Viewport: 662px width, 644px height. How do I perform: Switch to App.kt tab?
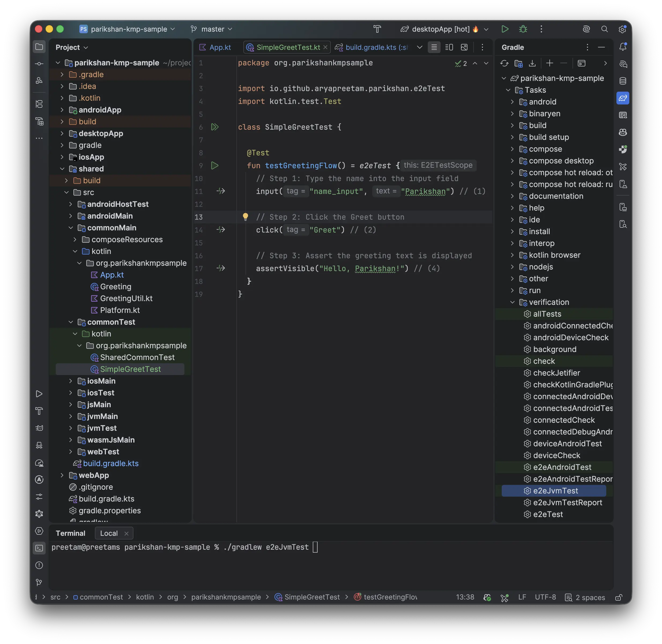coord(215,47)
